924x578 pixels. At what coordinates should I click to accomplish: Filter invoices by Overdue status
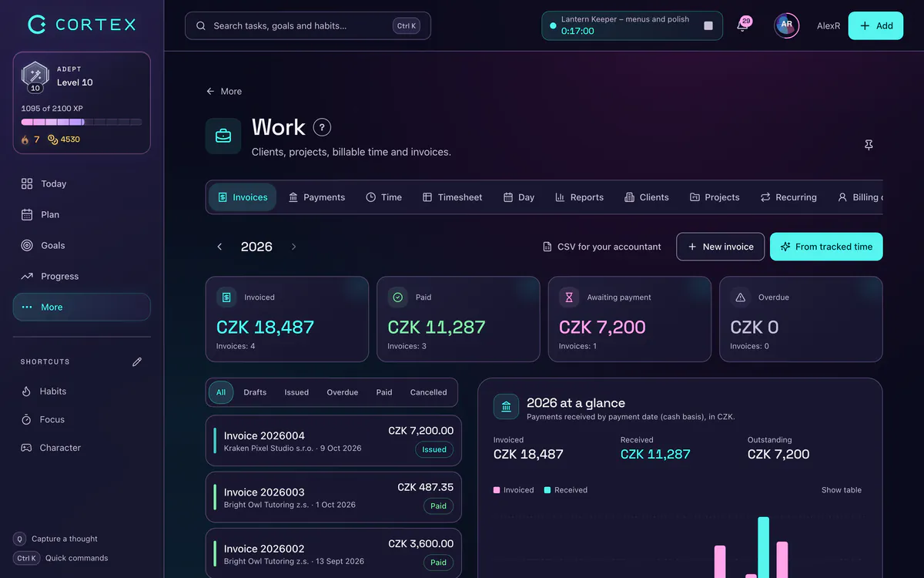pyautogui.click(x=343, y=392)
